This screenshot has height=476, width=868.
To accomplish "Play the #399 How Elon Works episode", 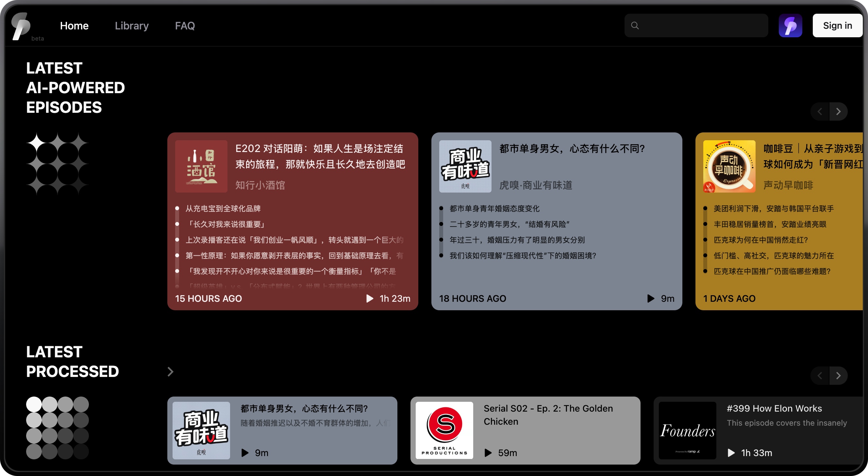I will click(731, 453).
